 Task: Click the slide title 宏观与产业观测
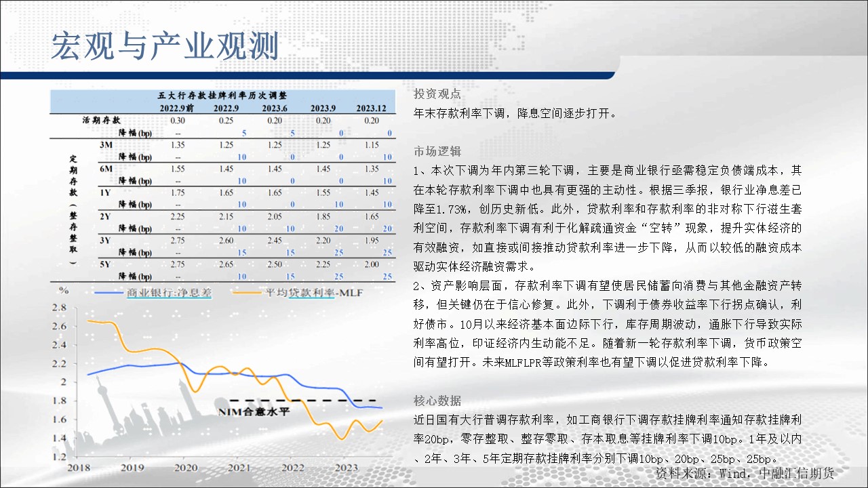click(x=165, y=46)
